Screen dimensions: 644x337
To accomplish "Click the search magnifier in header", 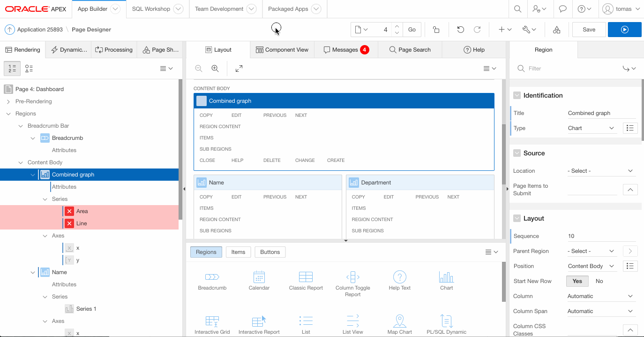I will pos(517,9).
